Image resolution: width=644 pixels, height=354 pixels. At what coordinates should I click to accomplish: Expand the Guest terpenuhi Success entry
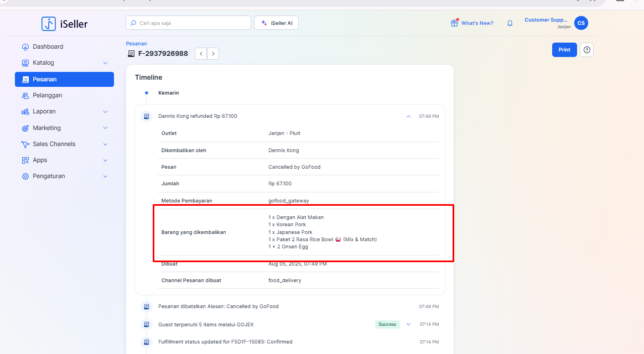click(408, 324)
